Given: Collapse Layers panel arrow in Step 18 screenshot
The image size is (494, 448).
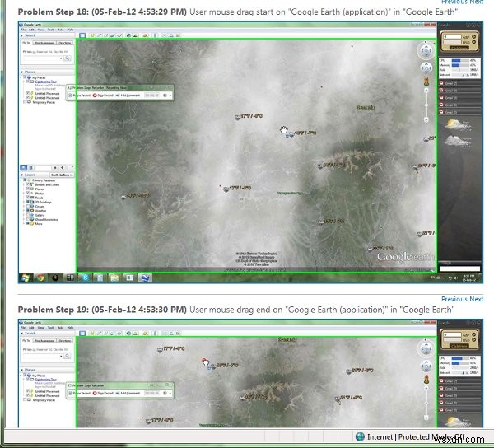Looking at the screenshot, I should (x=21, y=175).
